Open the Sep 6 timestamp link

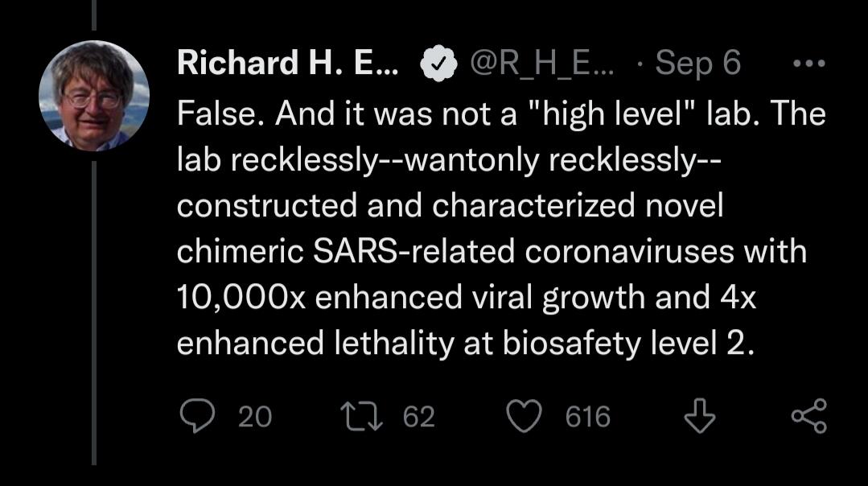(697, 64)
